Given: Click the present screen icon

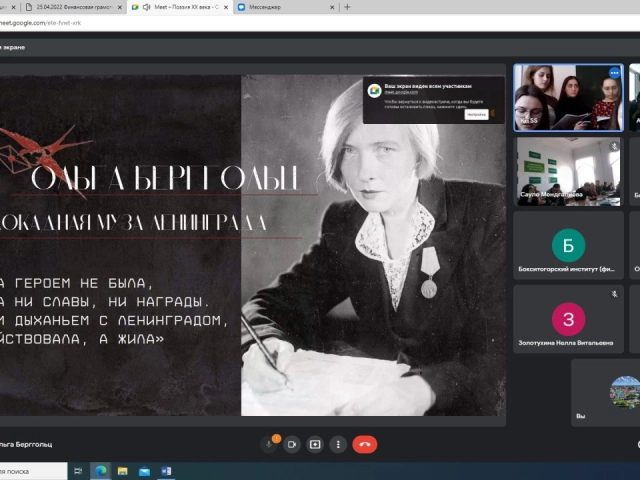Looking at the screenshot, I should tap(315, 444).
